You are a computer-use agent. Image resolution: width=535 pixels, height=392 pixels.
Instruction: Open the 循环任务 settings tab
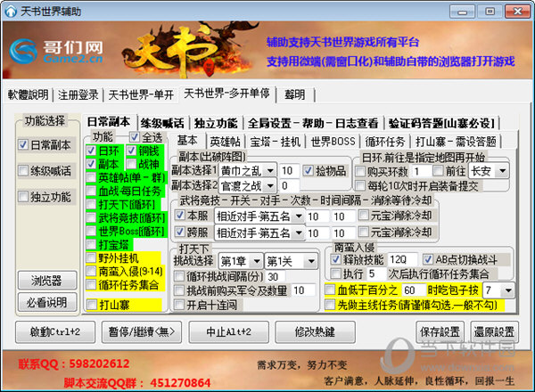[x=385, y=142]
